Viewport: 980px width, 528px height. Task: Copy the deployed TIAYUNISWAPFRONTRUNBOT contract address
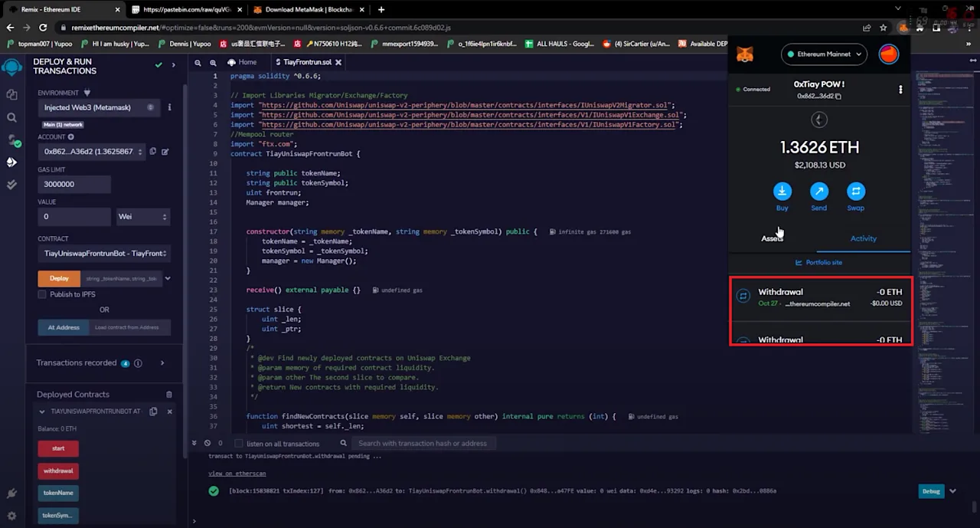153,412
